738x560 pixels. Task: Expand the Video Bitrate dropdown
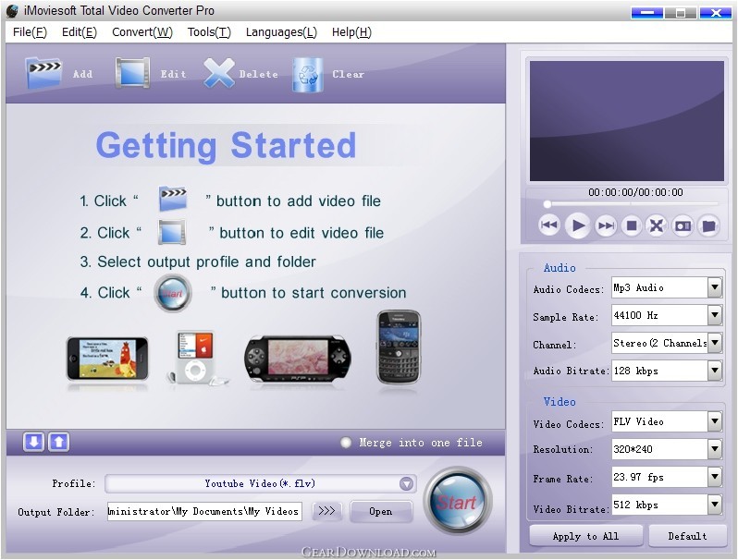click(715, 505)
